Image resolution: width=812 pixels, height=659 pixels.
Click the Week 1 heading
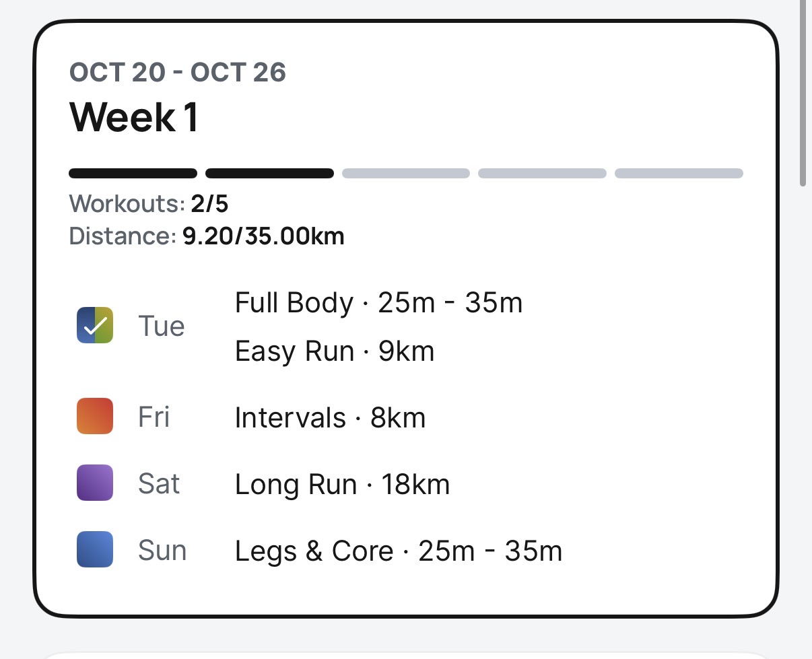point(134,116)
